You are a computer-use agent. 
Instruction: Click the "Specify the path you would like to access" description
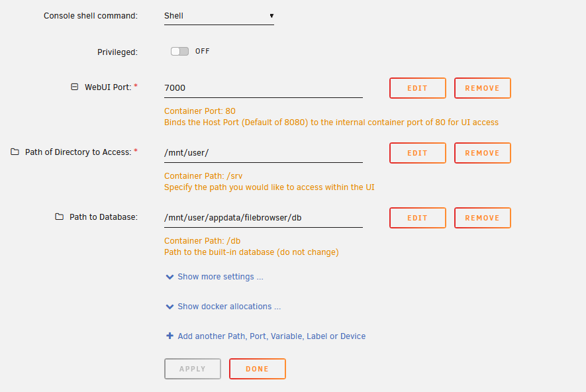pos(269,187)
